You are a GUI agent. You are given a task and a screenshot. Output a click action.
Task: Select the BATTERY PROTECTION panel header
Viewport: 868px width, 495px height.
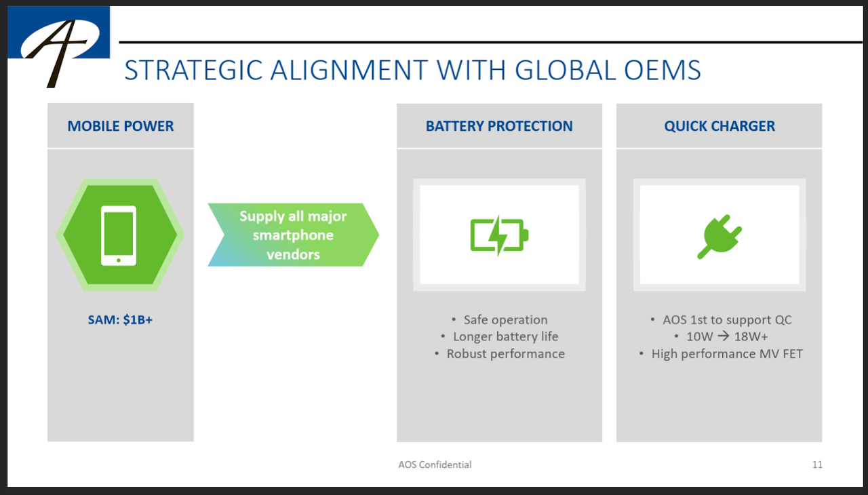[x=499, y=125]
